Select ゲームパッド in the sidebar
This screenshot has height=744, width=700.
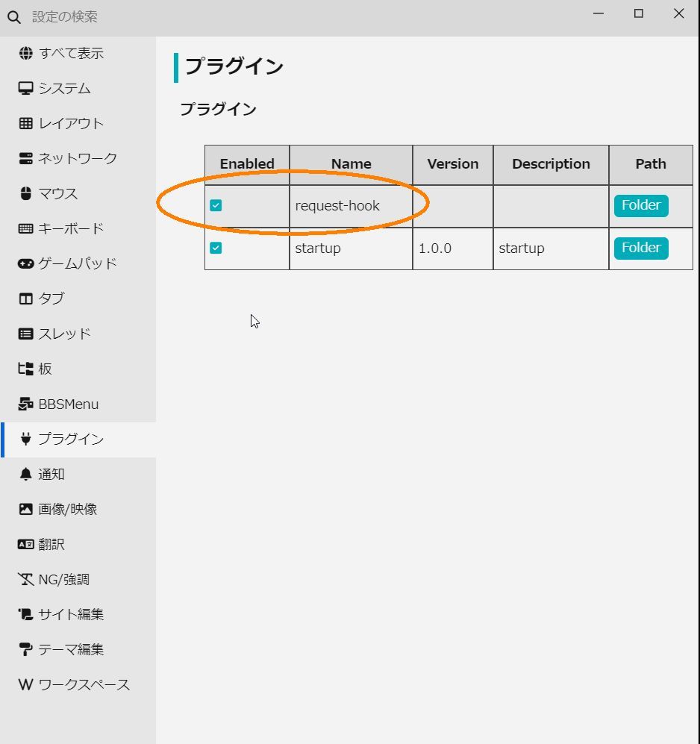[x=78, y=264]
